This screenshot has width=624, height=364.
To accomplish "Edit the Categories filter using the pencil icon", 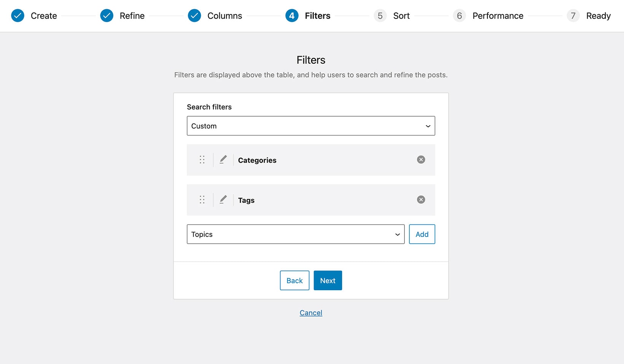I will click(223, 160).
